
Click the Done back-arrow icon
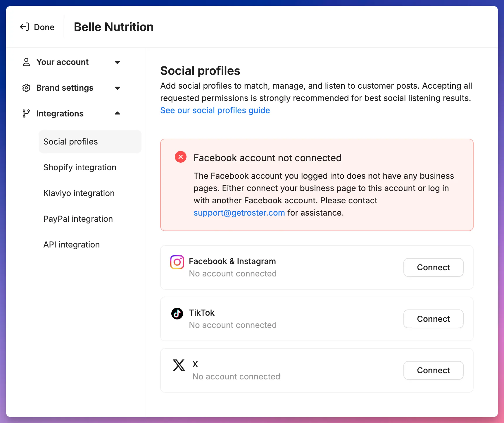coord(25,27)
